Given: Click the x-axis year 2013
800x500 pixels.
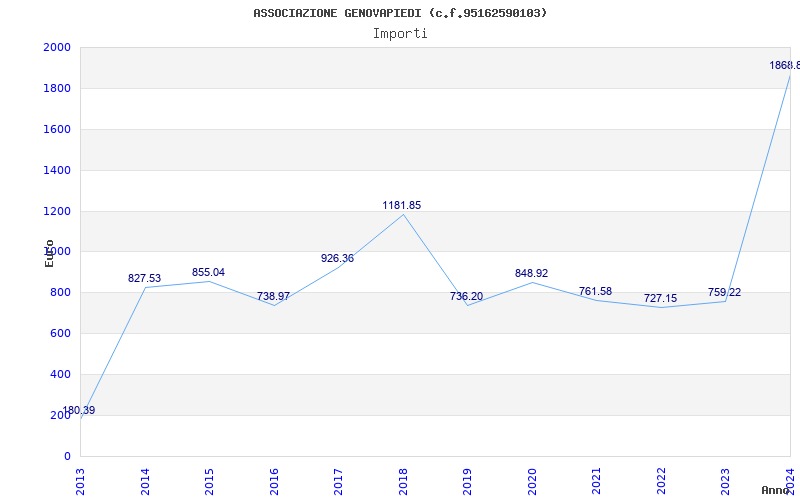Looking at the screenshot, I should pos(81,482).
